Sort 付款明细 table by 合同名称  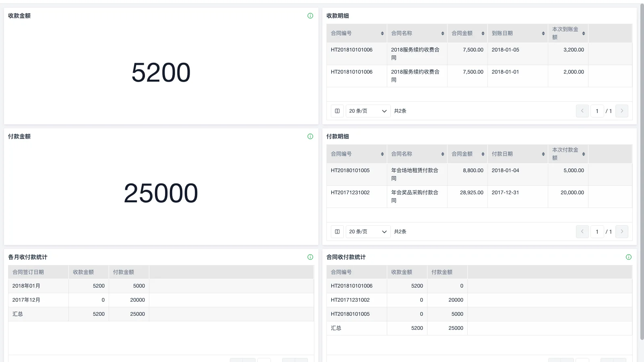click(443, 154)
